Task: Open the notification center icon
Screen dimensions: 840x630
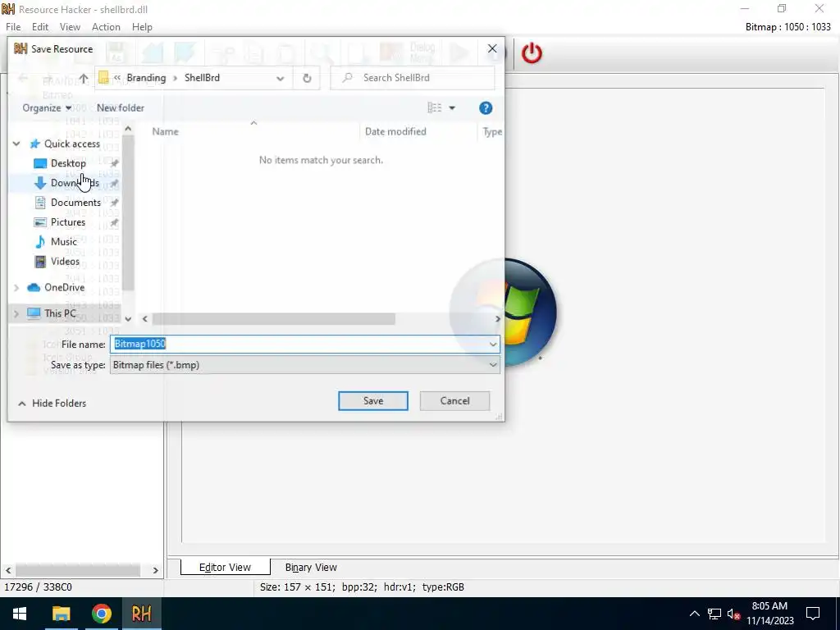Action: point(813,614)
